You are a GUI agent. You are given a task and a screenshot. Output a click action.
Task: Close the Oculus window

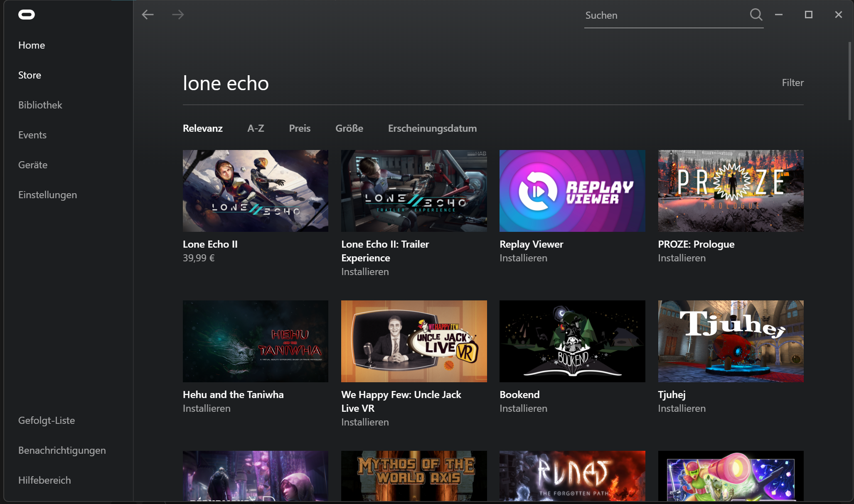coord(839,15)
